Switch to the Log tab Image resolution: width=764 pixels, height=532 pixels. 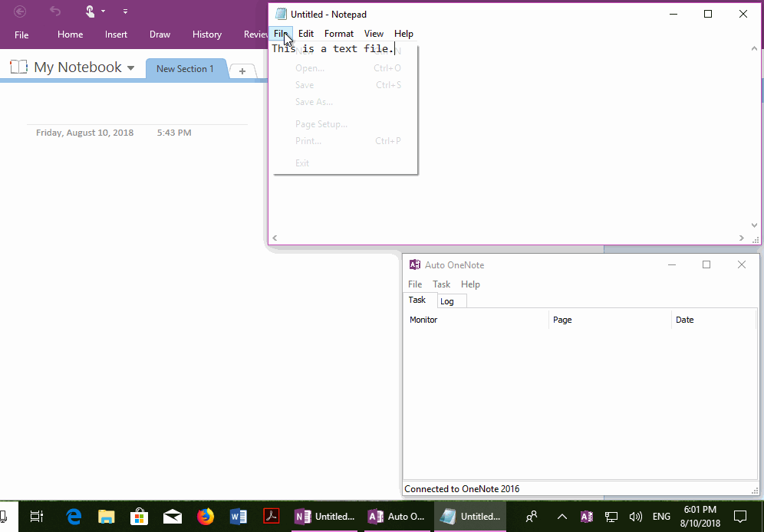point(451,300)
